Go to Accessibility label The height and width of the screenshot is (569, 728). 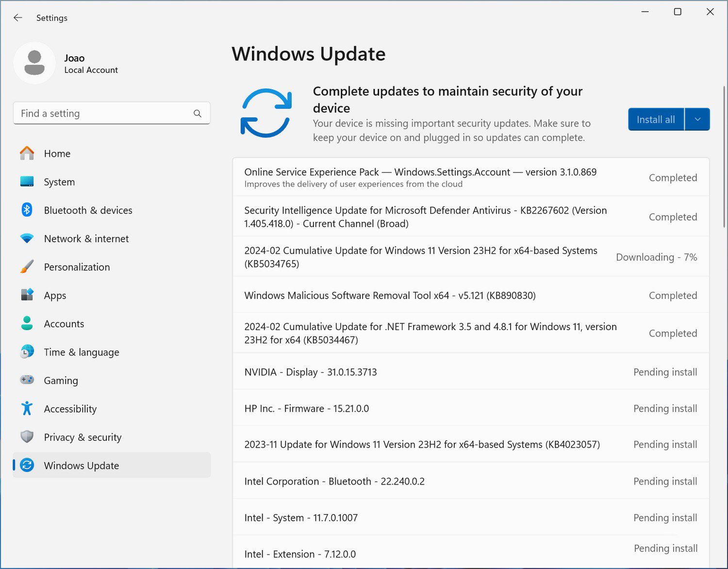(70, 409)
